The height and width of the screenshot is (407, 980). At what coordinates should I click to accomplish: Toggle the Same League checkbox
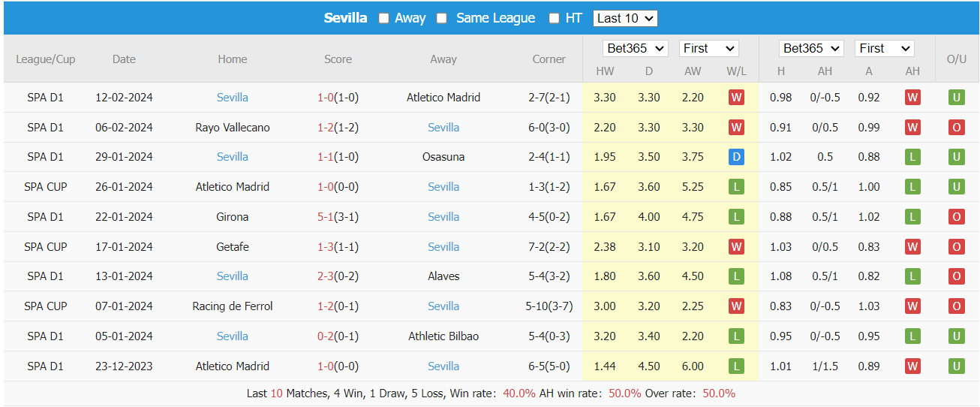pos(442,18)
